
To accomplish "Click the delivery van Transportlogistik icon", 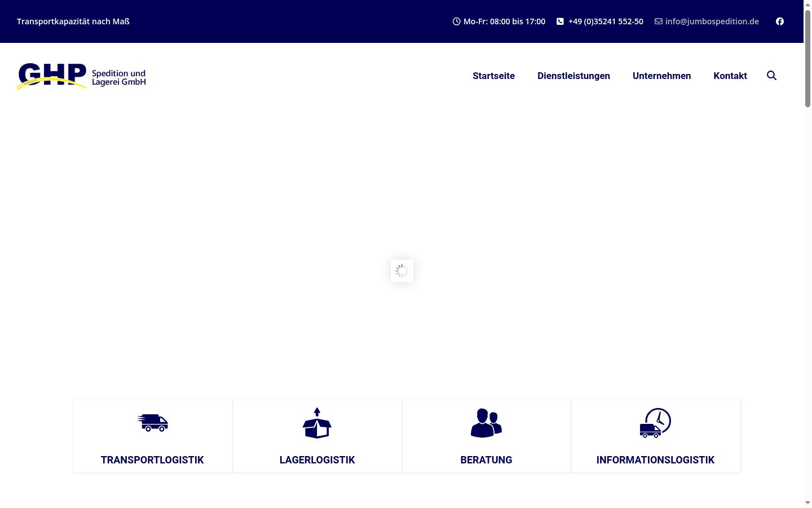I will pos(152,423).
